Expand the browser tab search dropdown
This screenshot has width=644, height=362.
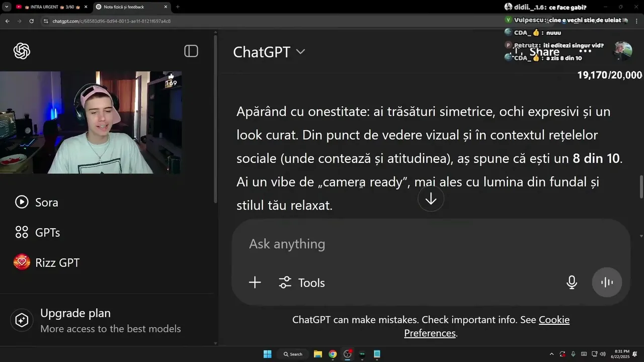point(7,7)
